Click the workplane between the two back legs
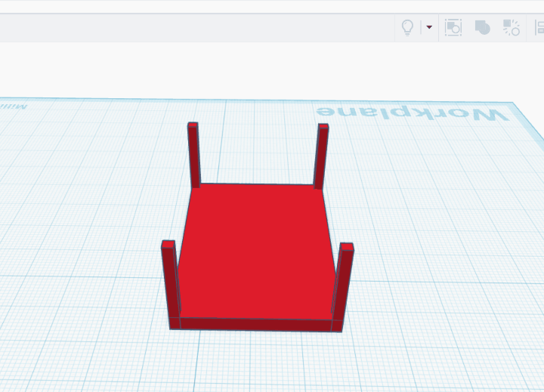This screenshot has width=544, height=392. tap(258, 156)
